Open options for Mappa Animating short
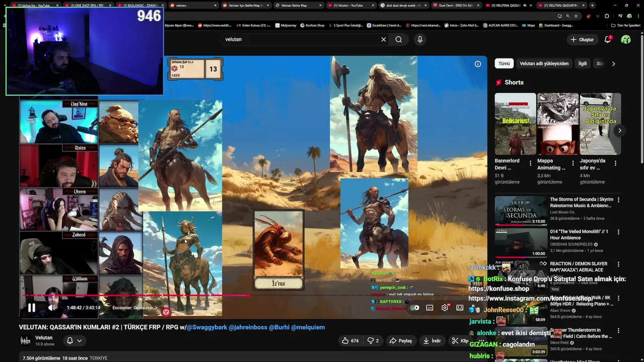This screenshot has width=644, height=362. click(573, 163)
